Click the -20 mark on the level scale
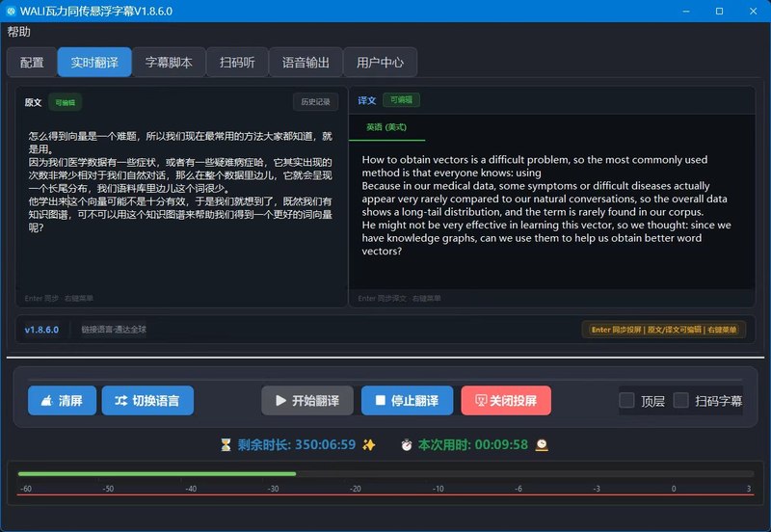This screenshot has height=532, width=771. (355, 489)
